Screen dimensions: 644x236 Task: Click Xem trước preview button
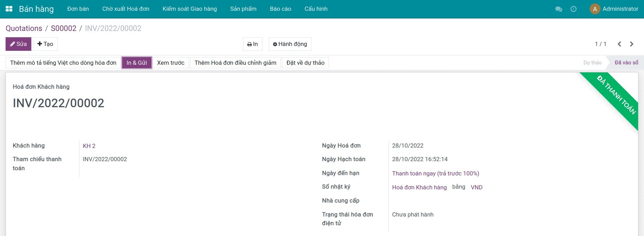pyautogui.click(x=171, y=63)
